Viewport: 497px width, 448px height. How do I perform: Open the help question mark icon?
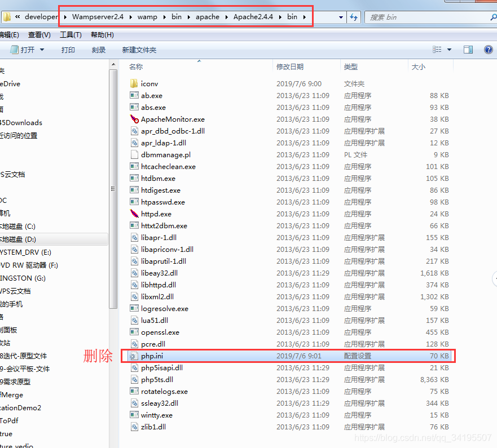(489, 50)
